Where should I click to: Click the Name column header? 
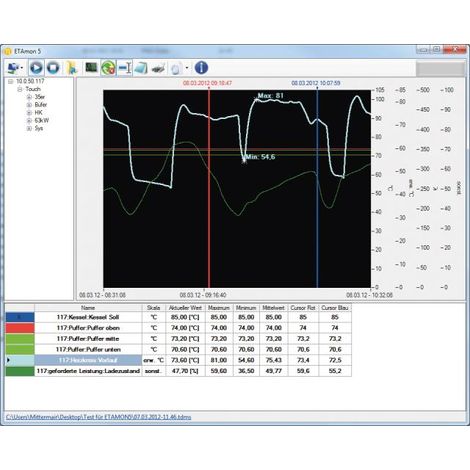point(88,308)
